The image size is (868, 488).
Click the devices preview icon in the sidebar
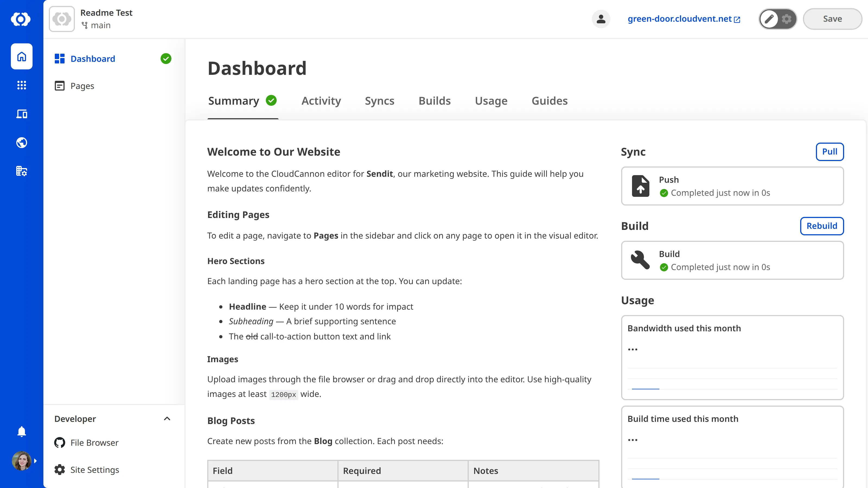(x=22, y=114)
